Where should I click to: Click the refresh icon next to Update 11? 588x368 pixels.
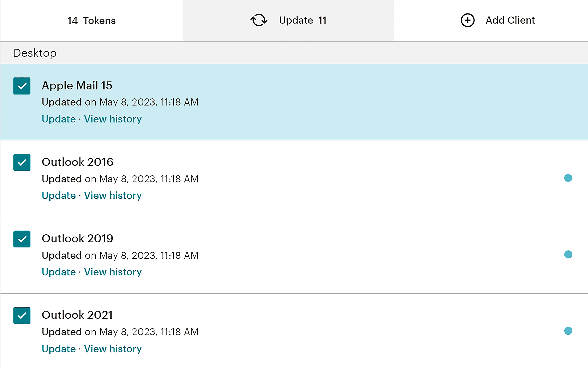click(x=259, y=20)
